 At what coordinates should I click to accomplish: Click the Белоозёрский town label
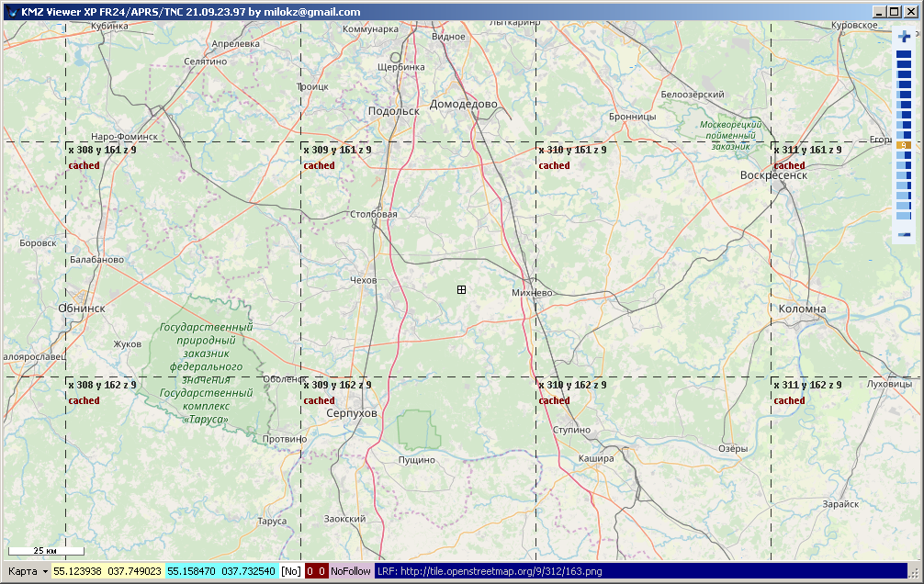point(693,95)
